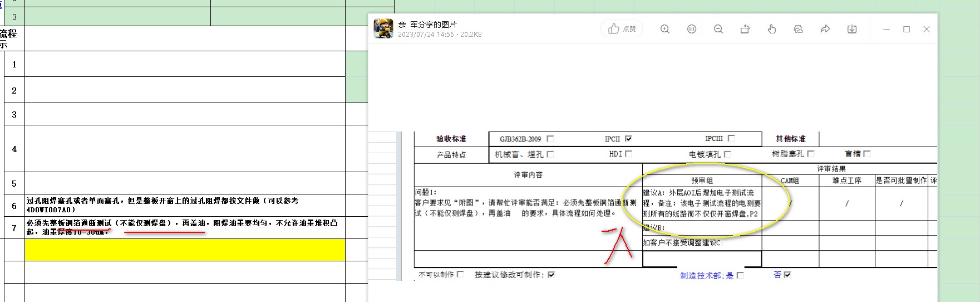Click sequence number 6 cell in spreadsheet
This screenshot has width=980, height=302.
click(x=14, y=206)
